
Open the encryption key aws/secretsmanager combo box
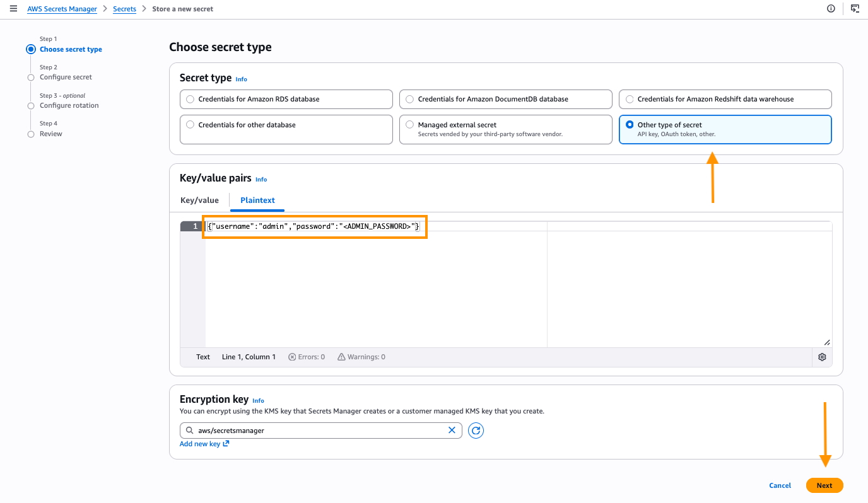point(321,431)
